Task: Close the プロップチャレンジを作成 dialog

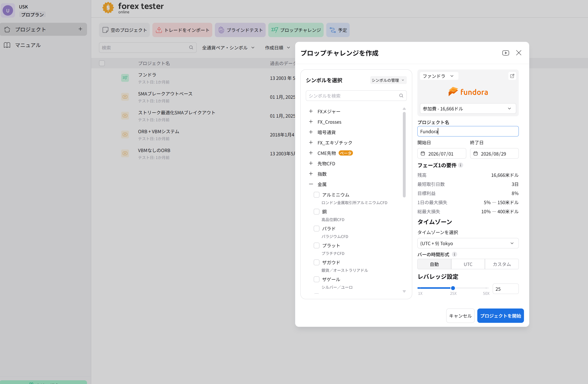Action: [x=519, y=53]
